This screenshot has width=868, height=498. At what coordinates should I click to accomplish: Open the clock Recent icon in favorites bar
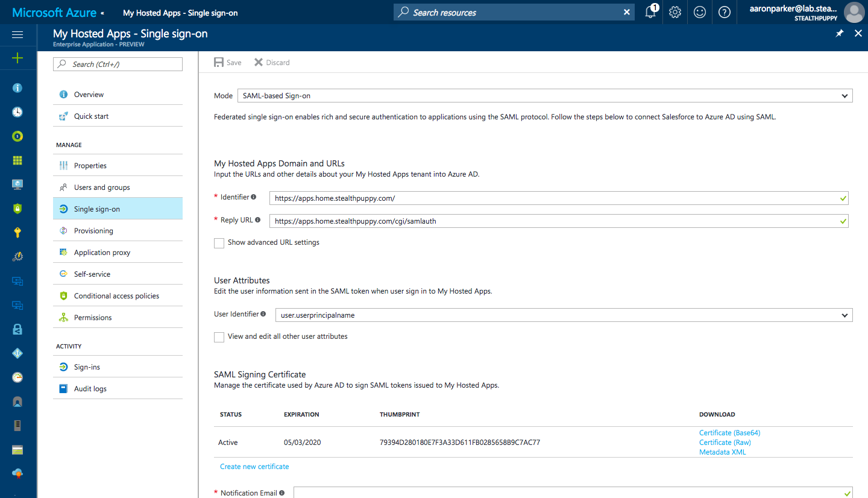coord(17,112)
